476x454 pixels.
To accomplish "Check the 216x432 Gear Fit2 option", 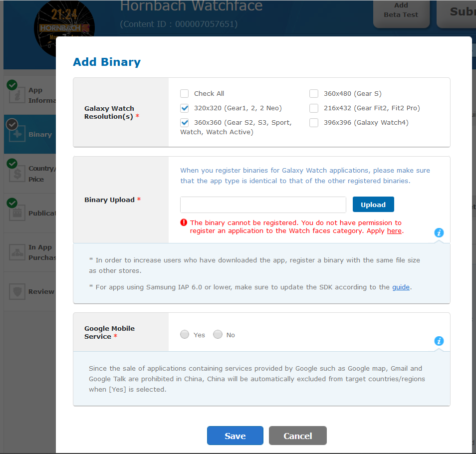I will click(x=314, y=108).
